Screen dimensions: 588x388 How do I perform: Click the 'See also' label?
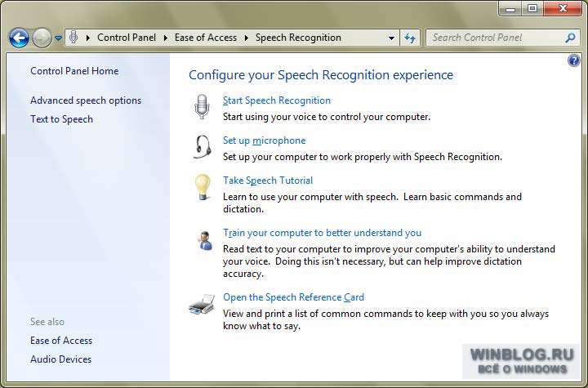click(47, 322)
